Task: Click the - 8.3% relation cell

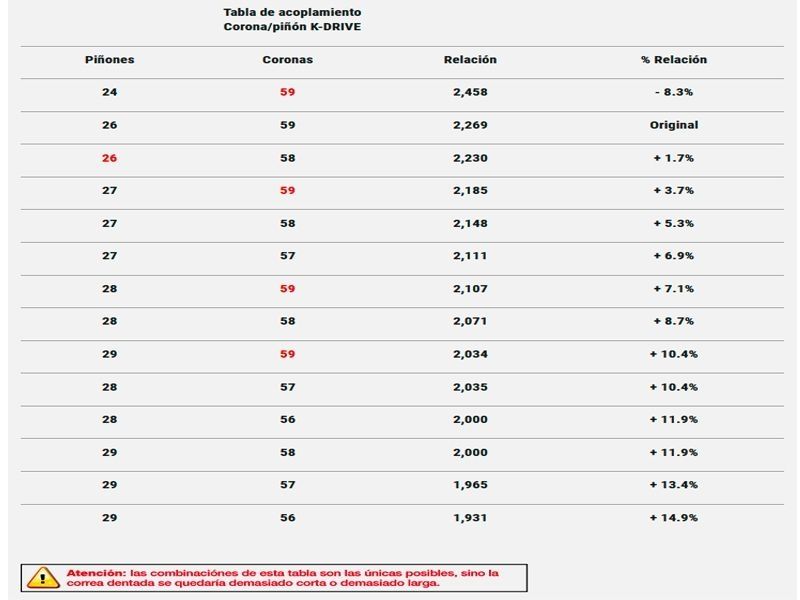Action: [x=673, y=93]
